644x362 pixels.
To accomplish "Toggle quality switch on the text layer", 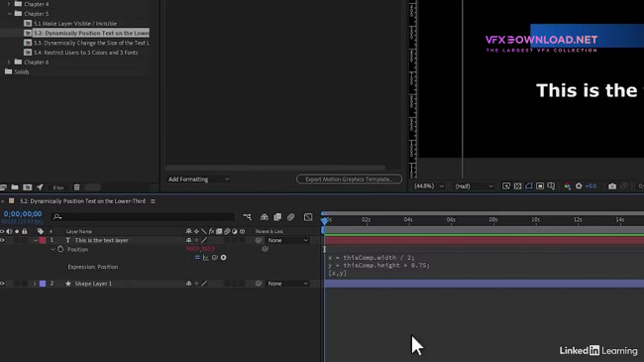I will pyautogui.click(x=204, y=240).
